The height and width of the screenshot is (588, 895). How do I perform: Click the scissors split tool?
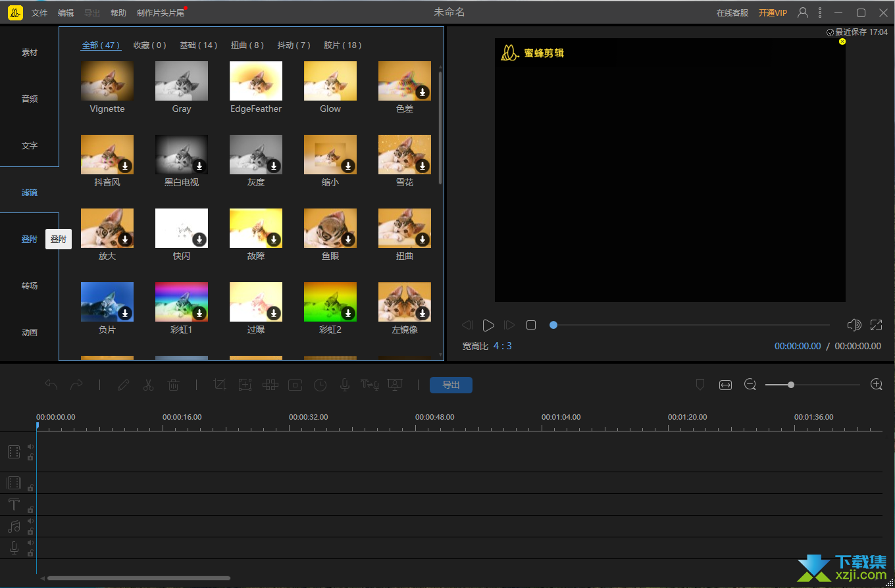tap(148, 385)
